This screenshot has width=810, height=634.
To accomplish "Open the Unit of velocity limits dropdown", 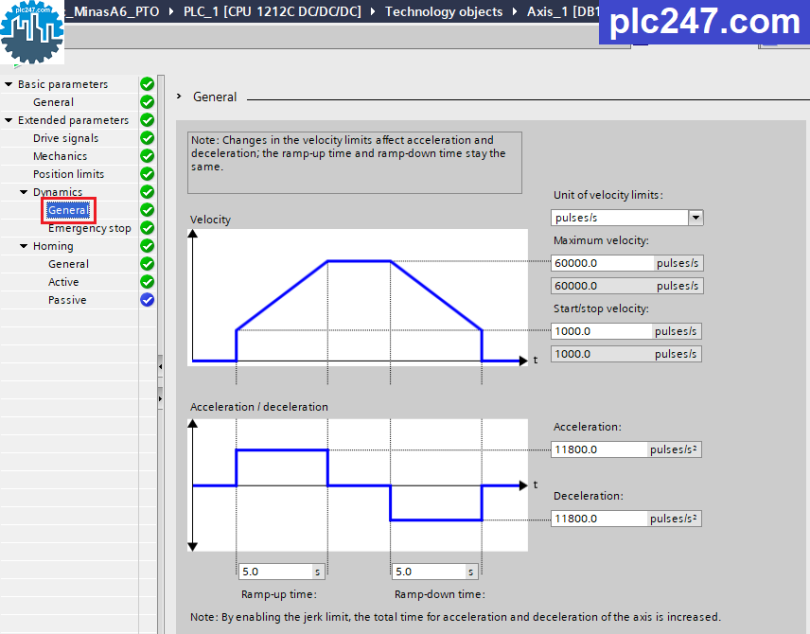I will [x=694, y=217].
